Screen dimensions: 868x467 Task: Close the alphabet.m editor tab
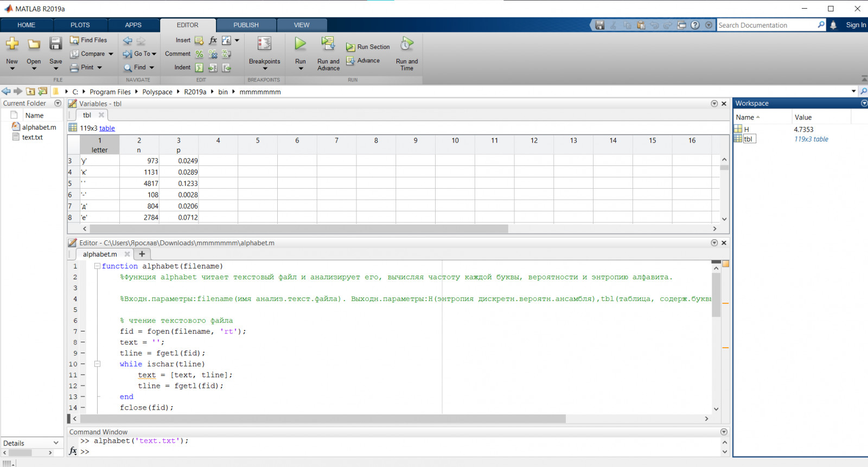(127, 254)
